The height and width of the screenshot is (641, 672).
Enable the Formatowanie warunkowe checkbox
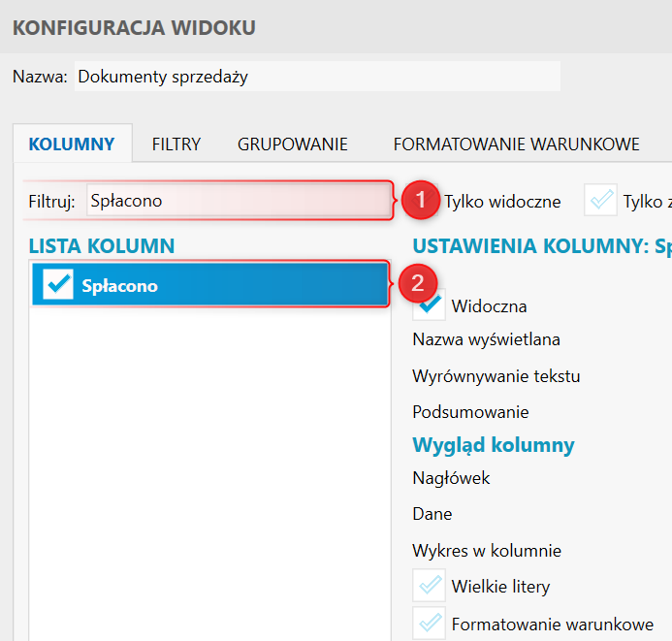tap(429, 624)
